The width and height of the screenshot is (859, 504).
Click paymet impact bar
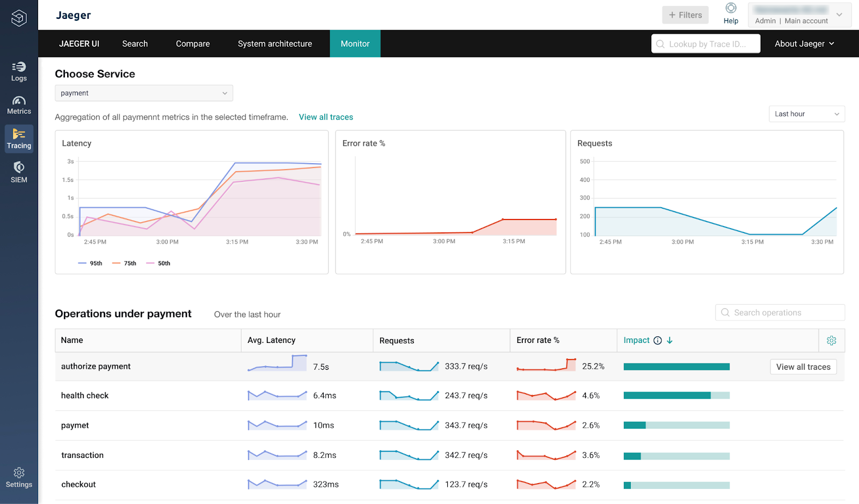(676, 425)
